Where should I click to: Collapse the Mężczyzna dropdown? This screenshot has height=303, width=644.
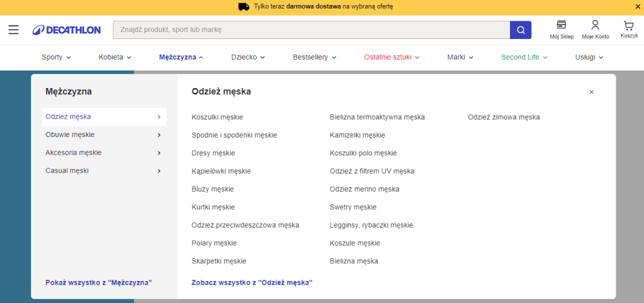coord(181,57)
